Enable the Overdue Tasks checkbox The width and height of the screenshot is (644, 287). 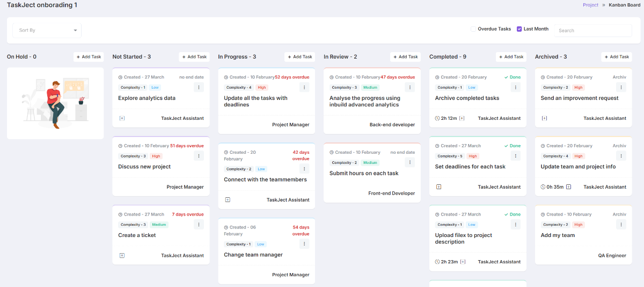(x=473, y=29)
